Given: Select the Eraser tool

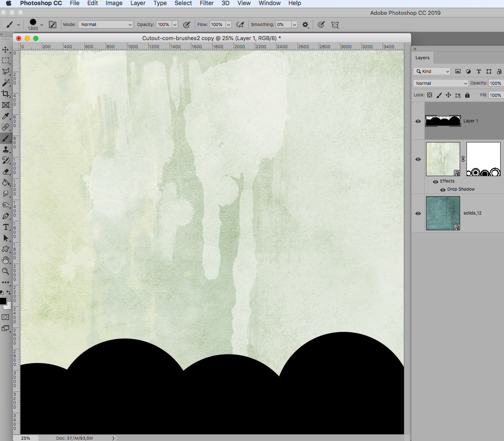Looking at the screenshot, I should point(6,171).
